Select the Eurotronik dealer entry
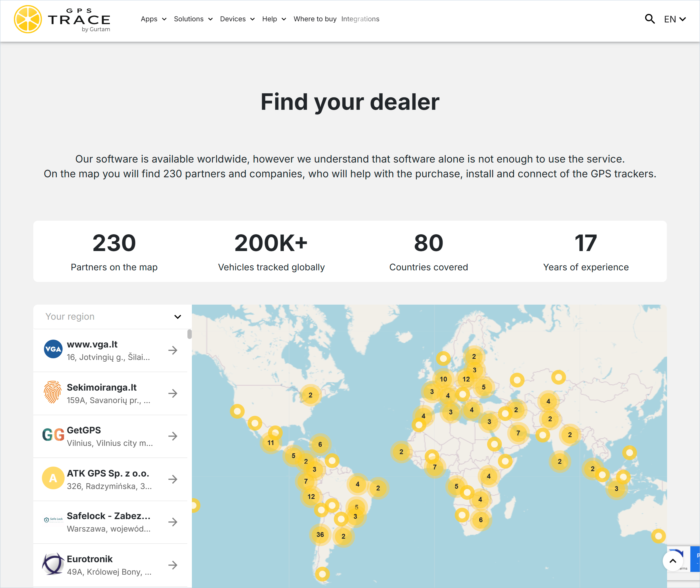The image size is (700, 588). click(x=110, y=565)
